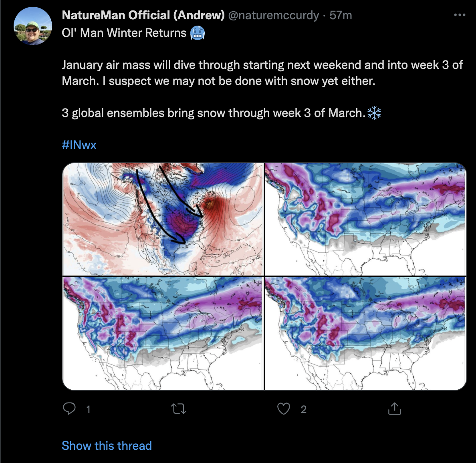
Task: Click the cold face emoji
Action: tap(197, 33)
